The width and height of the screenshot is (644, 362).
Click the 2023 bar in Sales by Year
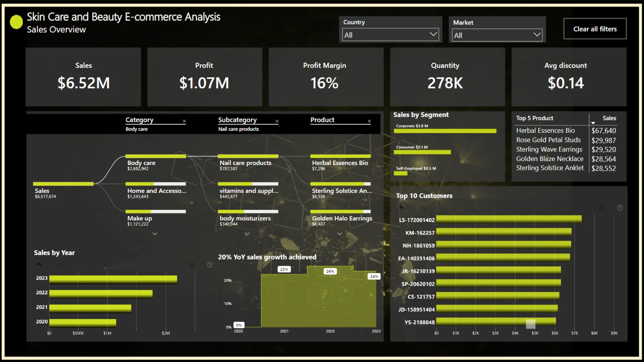point(113,279)
